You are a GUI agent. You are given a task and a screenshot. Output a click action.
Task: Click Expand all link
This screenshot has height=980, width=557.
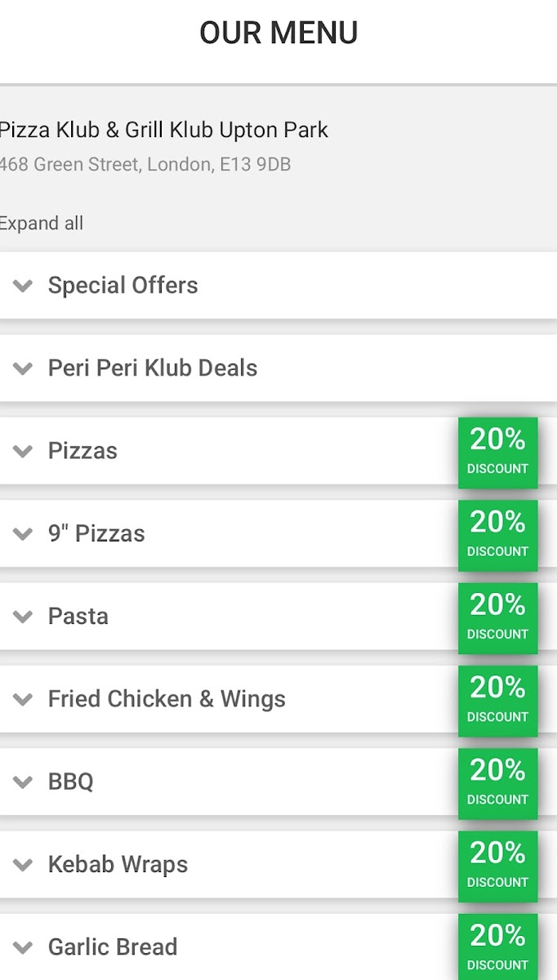(42, 223)
